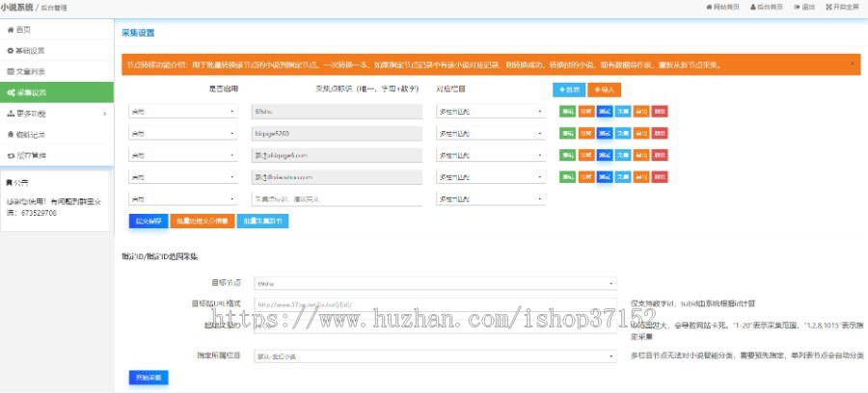Click the blue 开始采集 button
Screen dimensions: 868x393
click(x=149, y=378)
